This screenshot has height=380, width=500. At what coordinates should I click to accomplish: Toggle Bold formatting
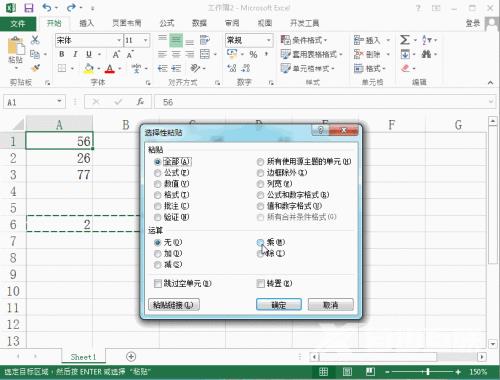tap(62, 54)
